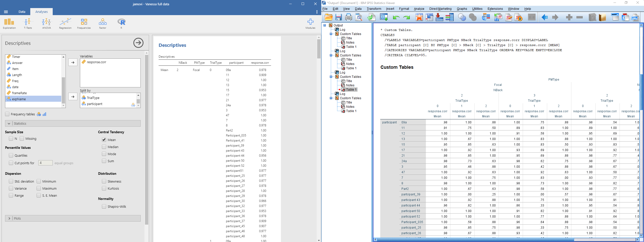Click the SPSS Open file folder icon

coord(328,17)
